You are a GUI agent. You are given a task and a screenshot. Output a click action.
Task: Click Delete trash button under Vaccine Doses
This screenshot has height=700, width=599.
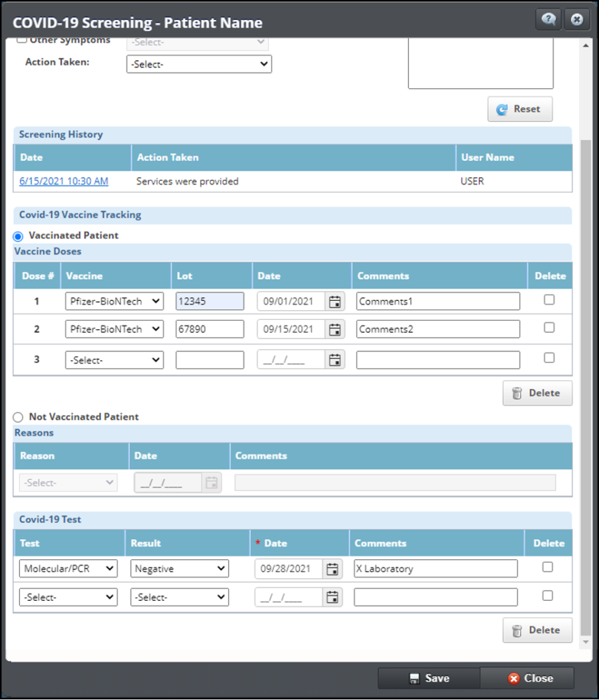tap(537, 393)
